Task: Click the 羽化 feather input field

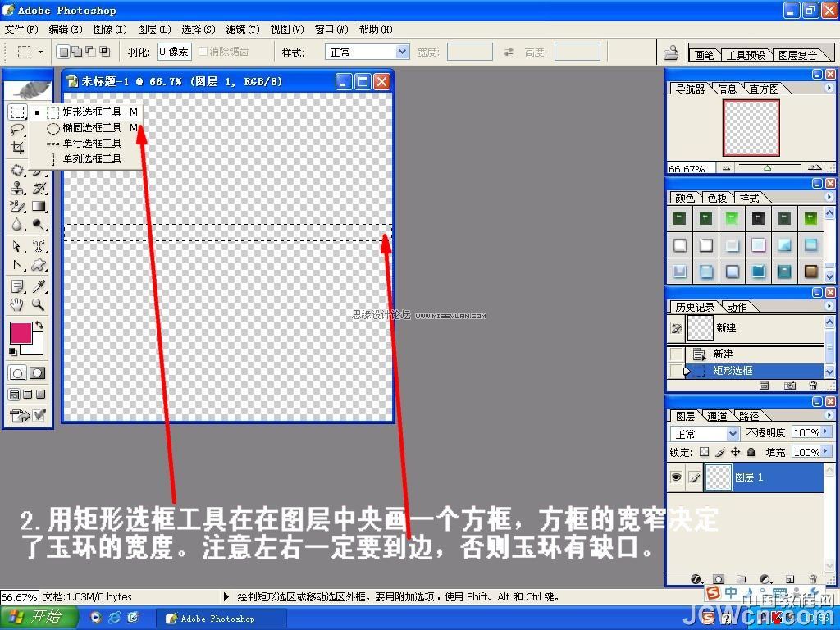Action: (x=174, y=52)
